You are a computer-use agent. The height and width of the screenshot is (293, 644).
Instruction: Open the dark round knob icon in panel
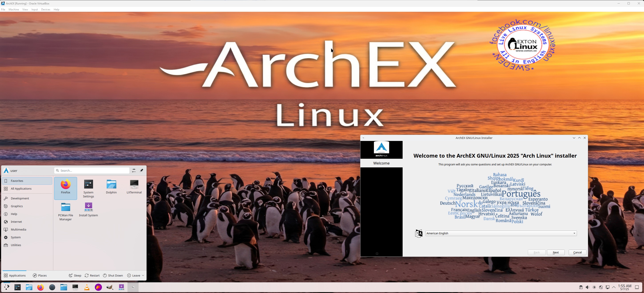click(52, 287)
